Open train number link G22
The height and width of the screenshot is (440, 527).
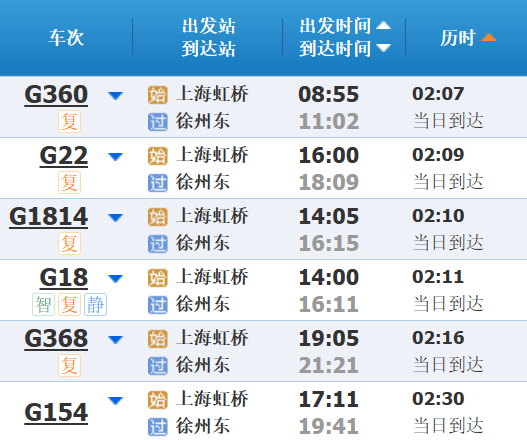coord(64,156)
